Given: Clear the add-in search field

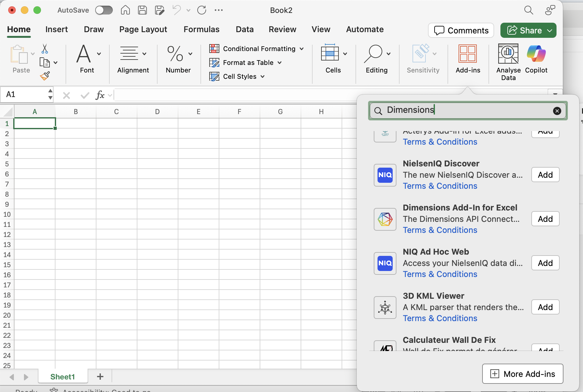Looking at the screenshot, I should click(x=557, y=111).
